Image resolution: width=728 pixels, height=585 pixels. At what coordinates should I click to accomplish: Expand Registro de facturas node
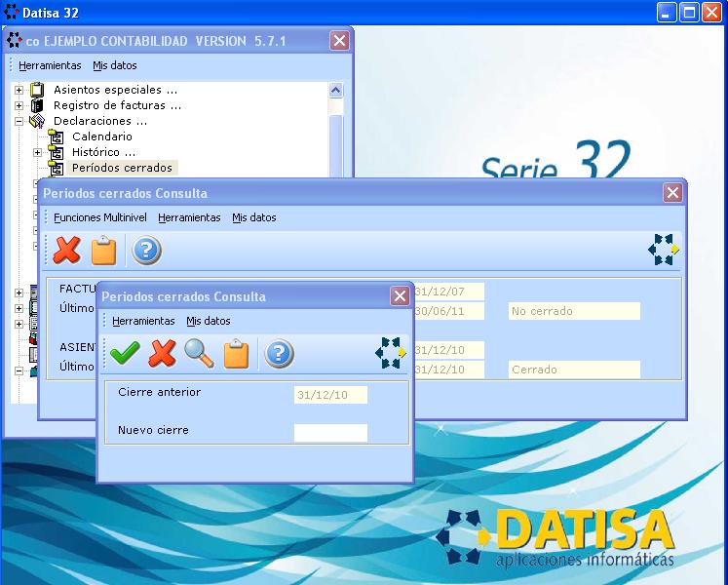point(19,106)
